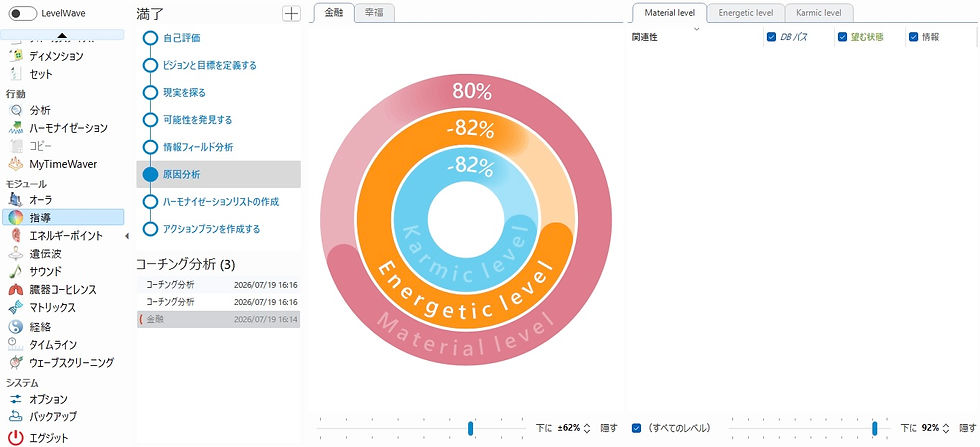This screenshot has height=447, width=980.
Task: Click the エグジット power icon
Action: coord(16,438)
